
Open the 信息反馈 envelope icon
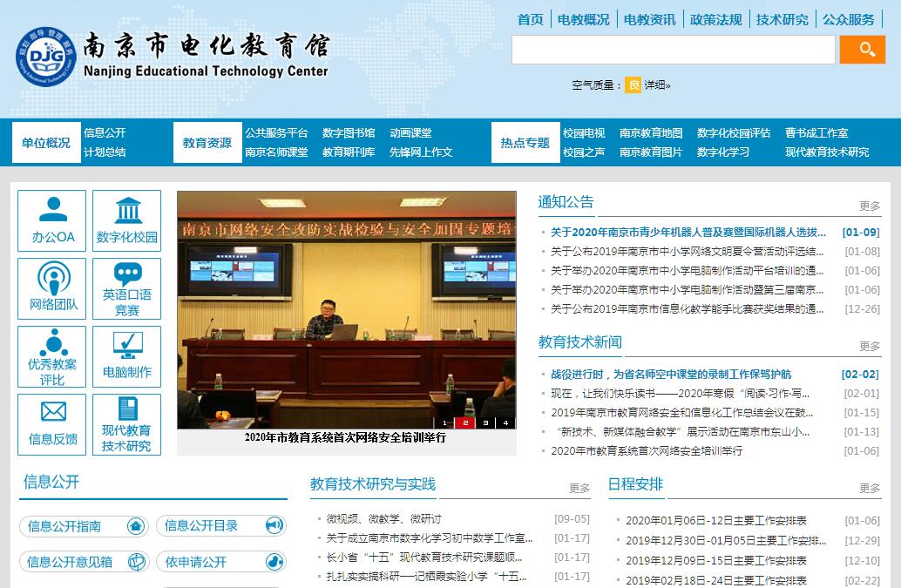(52, 423)
